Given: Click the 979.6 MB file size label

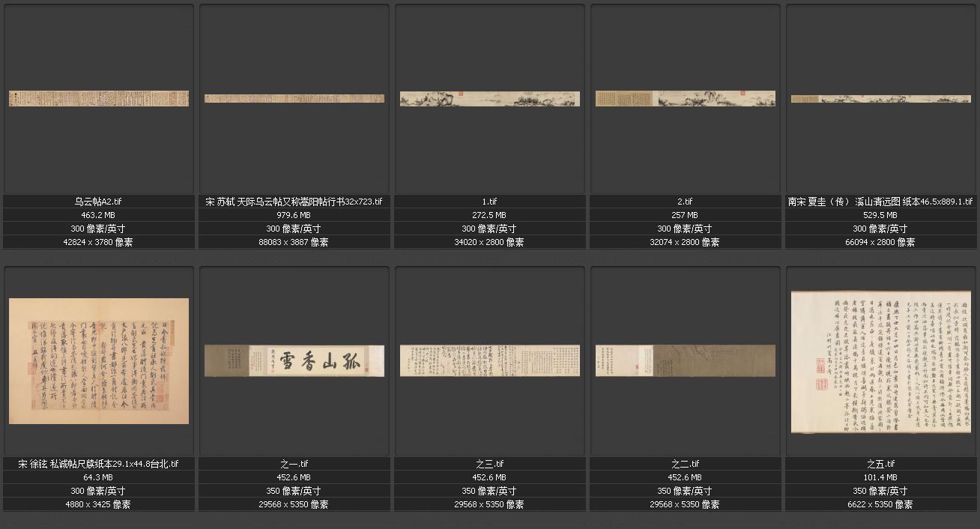Looking at the screenshot, I should pyautogui.click(x=294, y=215).
